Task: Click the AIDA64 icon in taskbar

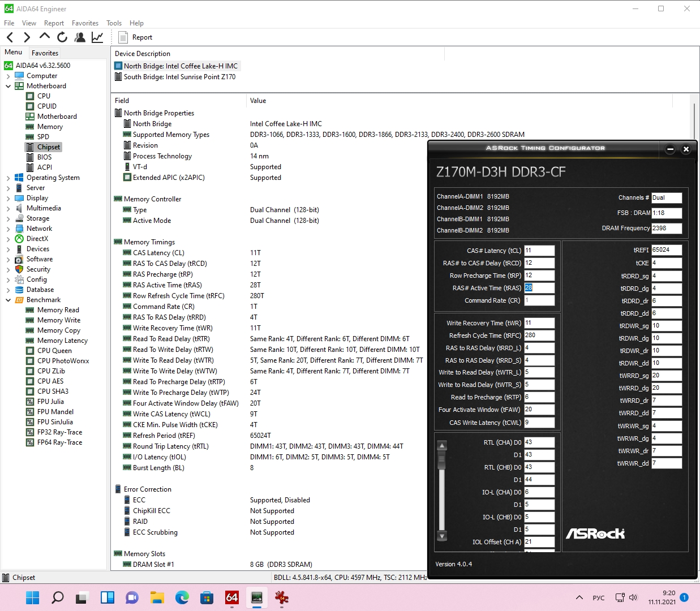Action: pos(232,597)
